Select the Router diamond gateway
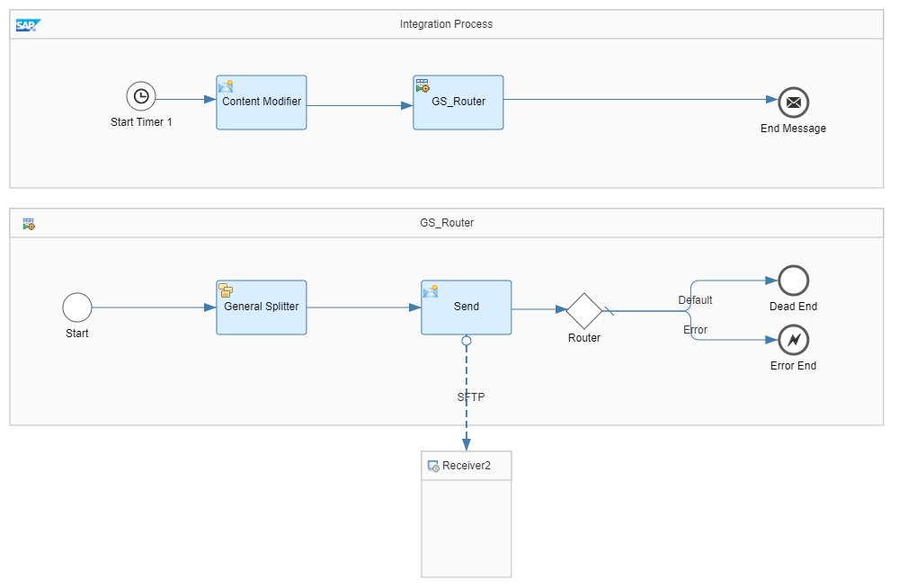 (583, 310)
